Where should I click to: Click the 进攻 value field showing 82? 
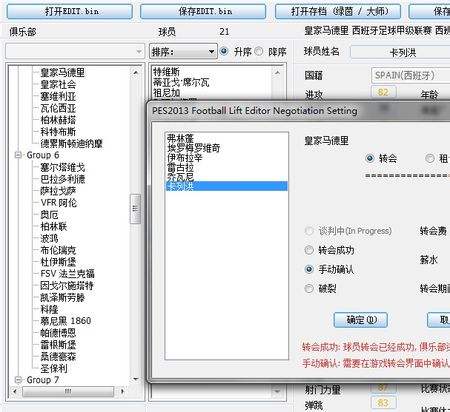384,92
